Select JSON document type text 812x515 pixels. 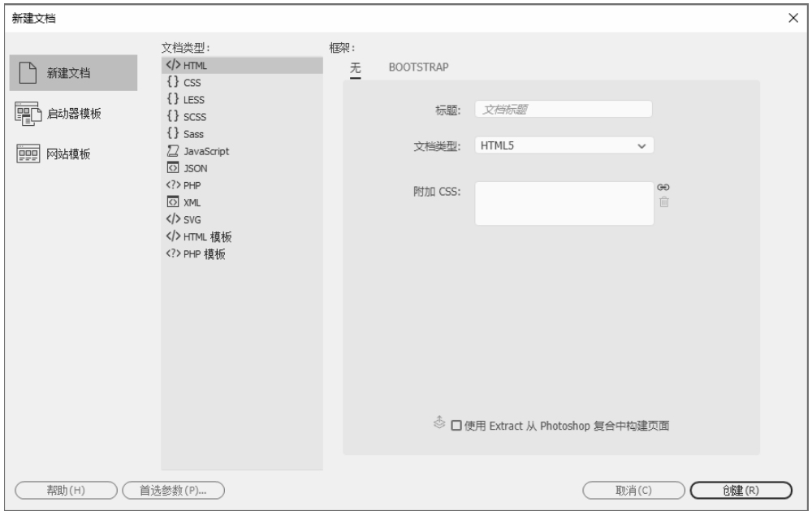[x=195, y=168]
